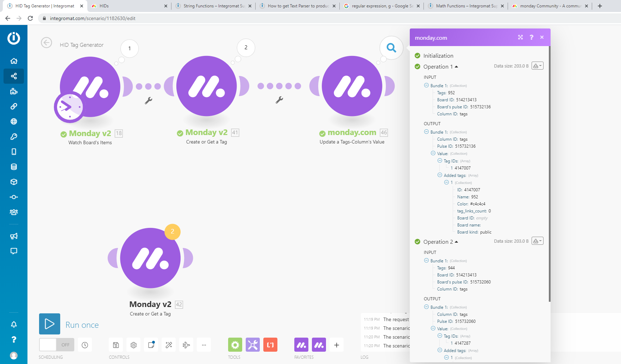Open the Operation 1 download dropdown
This screenshot has height=364, width=621.
pyautogui.click(x=538, y=66)
